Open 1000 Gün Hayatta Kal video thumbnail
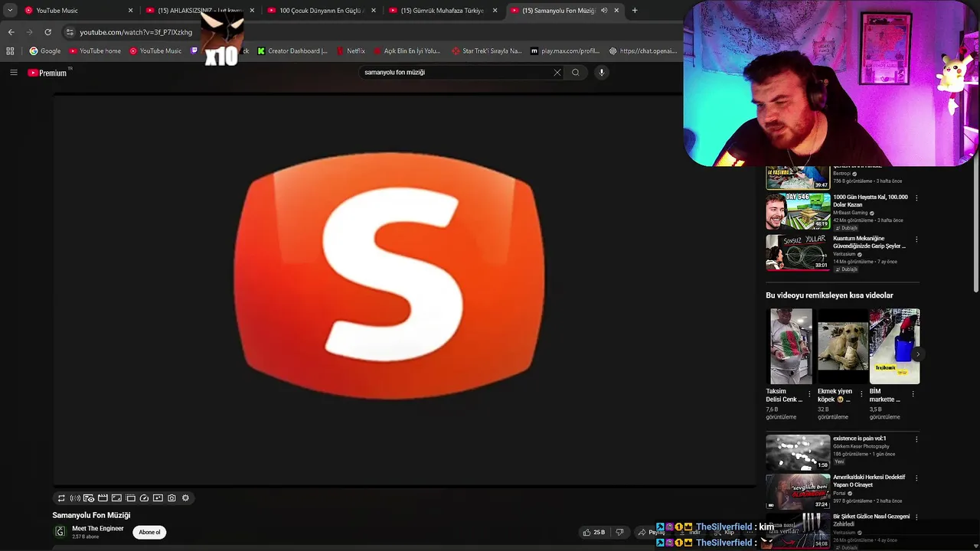Screen dimensions: 980x551 click(x=798, y=211)
